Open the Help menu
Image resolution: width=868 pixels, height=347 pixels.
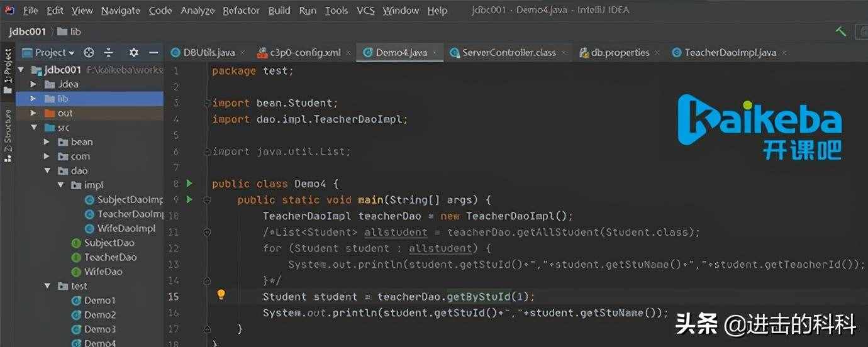437,11
